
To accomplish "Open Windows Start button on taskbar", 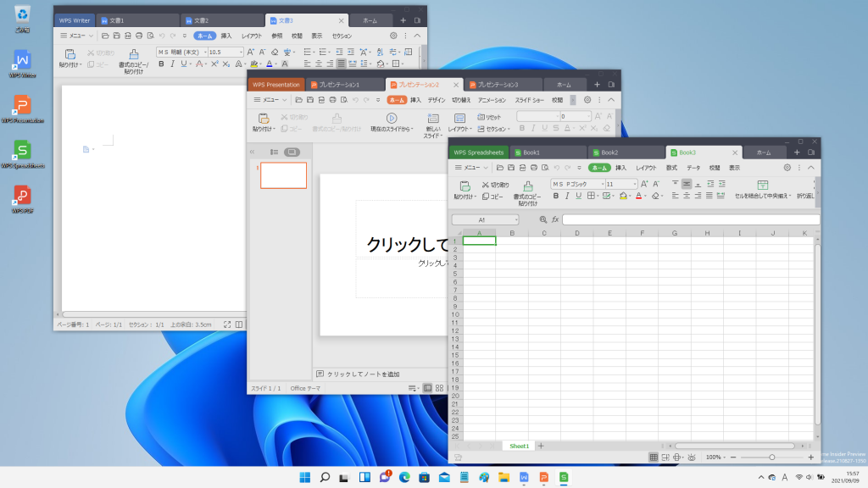I will pyautogui.click(x=305, y=478).
